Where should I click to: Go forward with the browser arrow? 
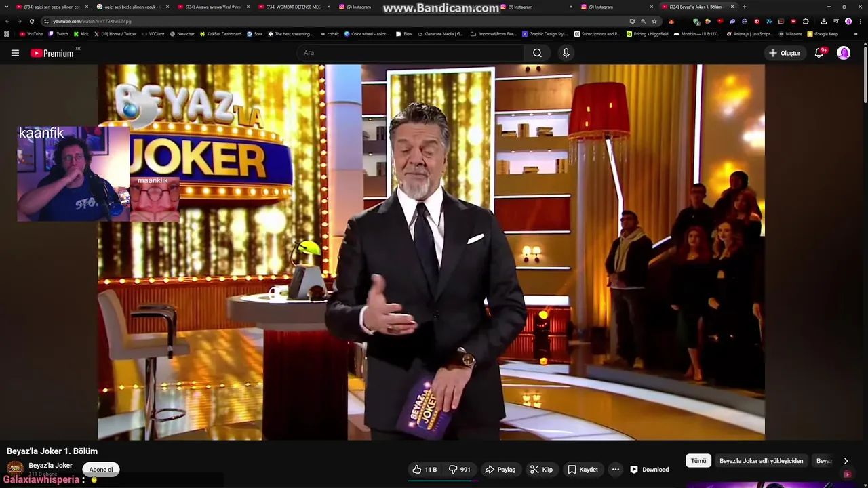click(19, 21)
